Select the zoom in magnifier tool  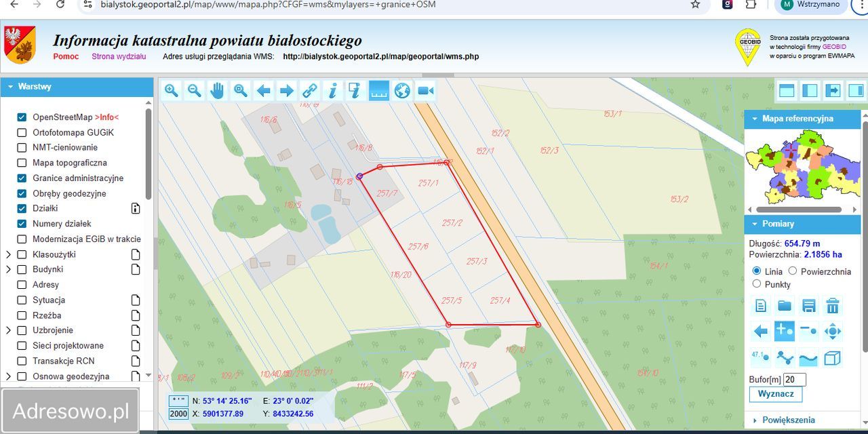coord(171,90)
